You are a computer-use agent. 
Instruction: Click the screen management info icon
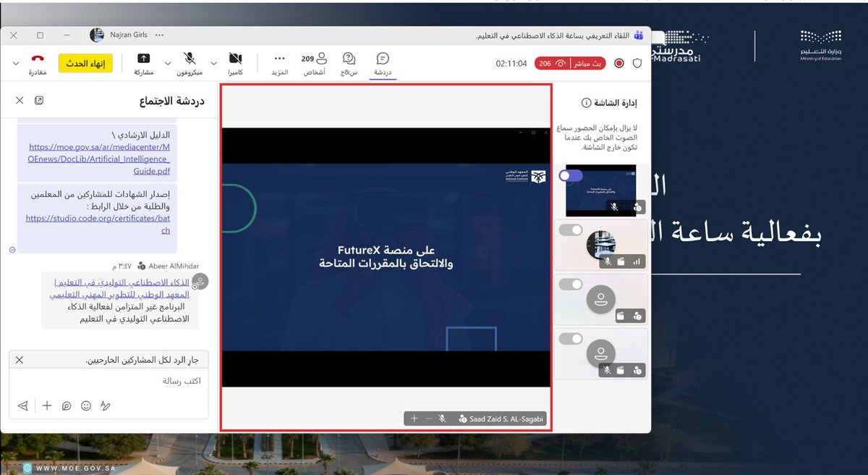click(x=587, y=103)
